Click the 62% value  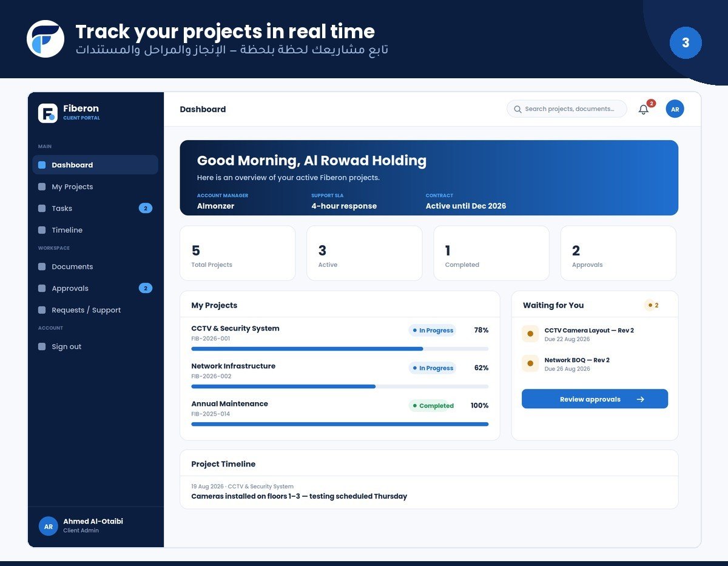(x=481, y=368)
